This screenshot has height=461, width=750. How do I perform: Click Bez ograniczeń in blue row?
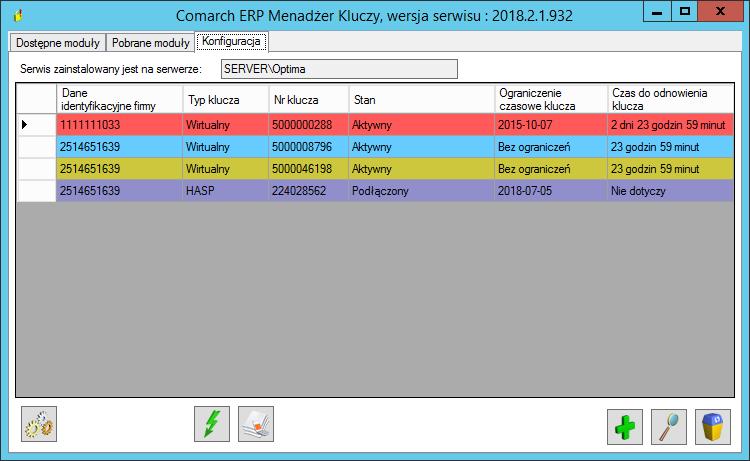(551, 147)
